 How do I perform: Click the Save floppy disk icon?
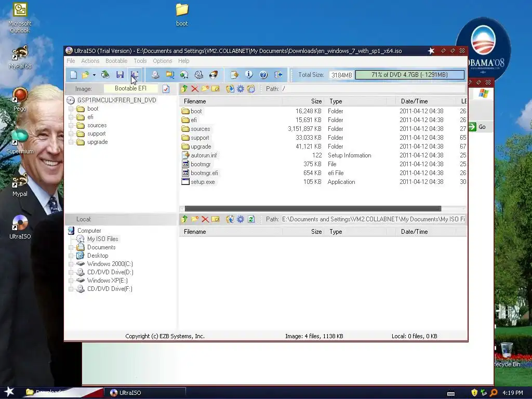click(x=120, y=75)
